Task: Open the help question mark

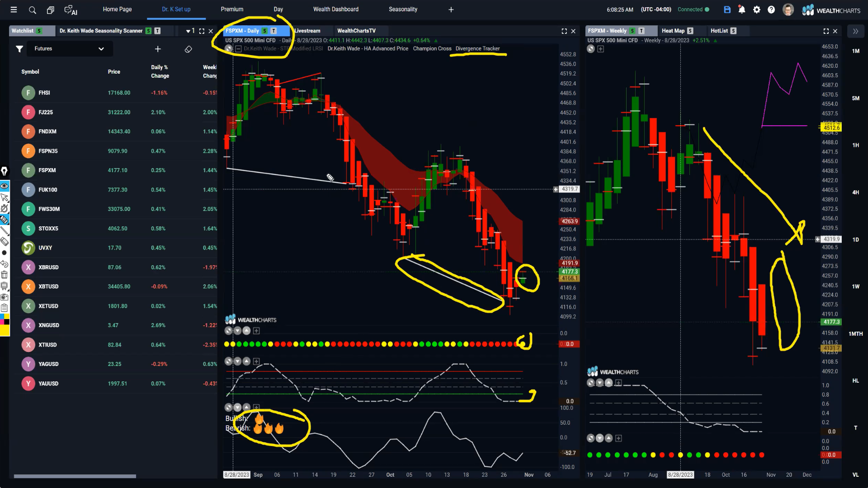Action: pyautogui.click(x=771, y=9)
